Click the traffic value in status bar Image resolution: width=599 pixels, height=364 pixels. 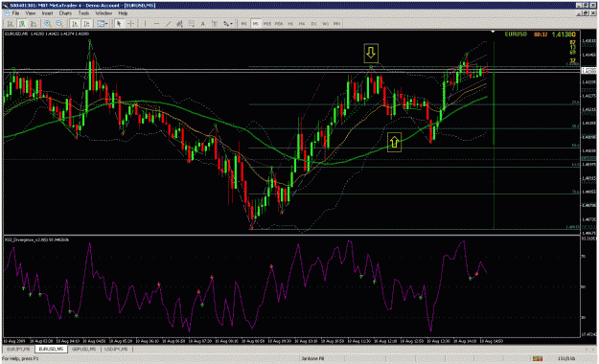click(566, 358)
